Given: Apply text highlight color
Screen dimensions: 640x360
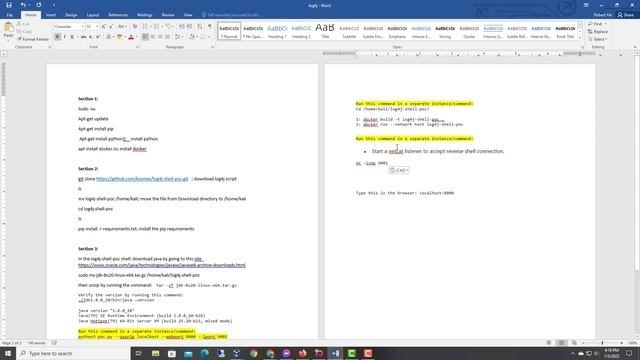Looking at the screenshot, I should [x=119, y=37].
